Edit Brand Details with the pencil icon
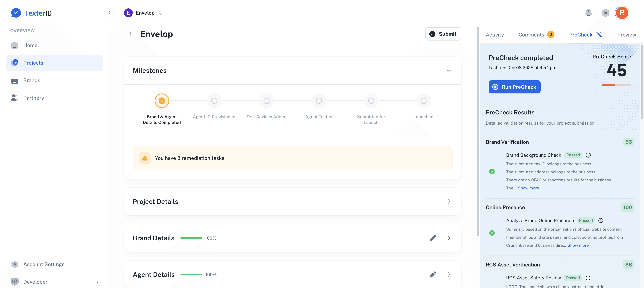This screenshot has height=288, width=644. (x=433, y=238)
